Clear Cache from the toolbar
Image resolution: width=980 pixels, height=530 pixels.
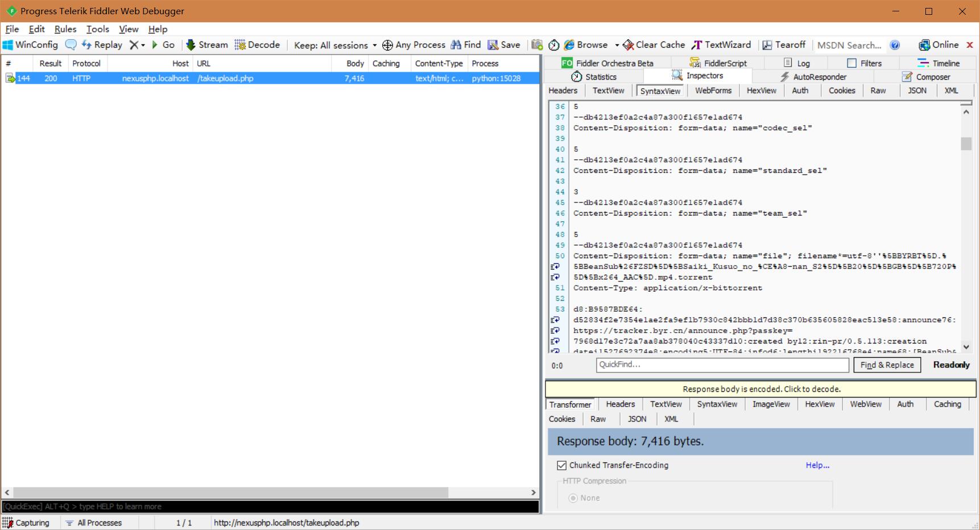654,45
